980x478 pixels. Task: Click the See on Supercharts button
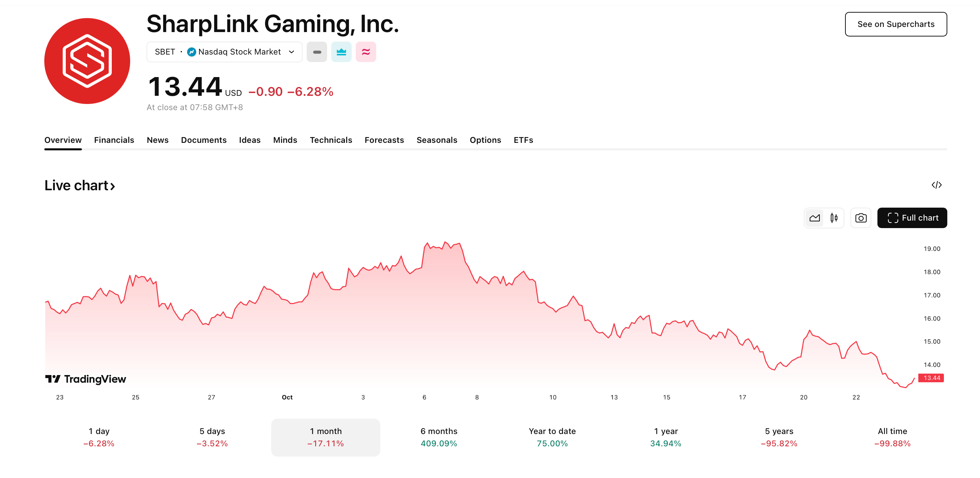(896, 24)
